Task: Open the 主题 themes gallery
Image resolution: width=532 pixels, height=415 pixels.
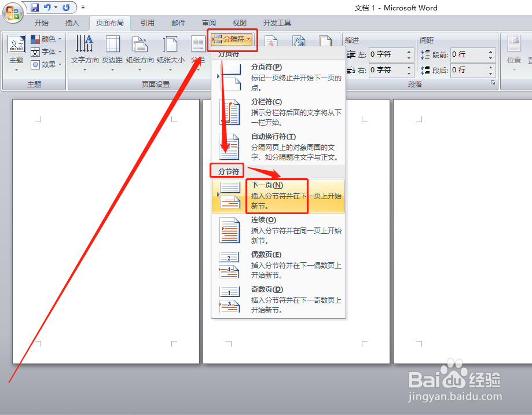Action: click(16, 53)
